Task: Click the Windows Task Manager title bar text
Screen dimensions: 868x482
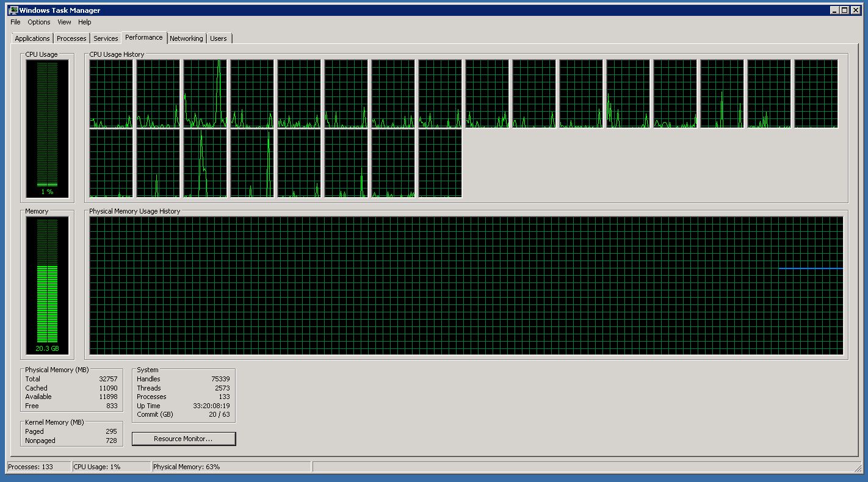Action: (x=60, y=10)
